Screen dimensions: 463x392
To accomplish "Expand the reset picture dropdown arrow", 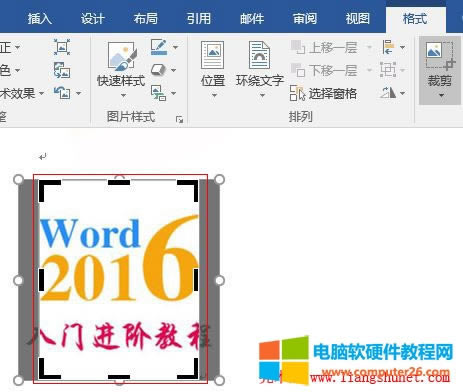I will point(79,93).
